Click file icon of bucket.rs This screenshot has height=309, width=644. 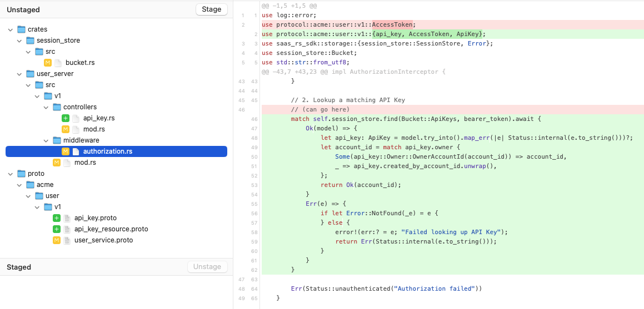pos(58,63)
